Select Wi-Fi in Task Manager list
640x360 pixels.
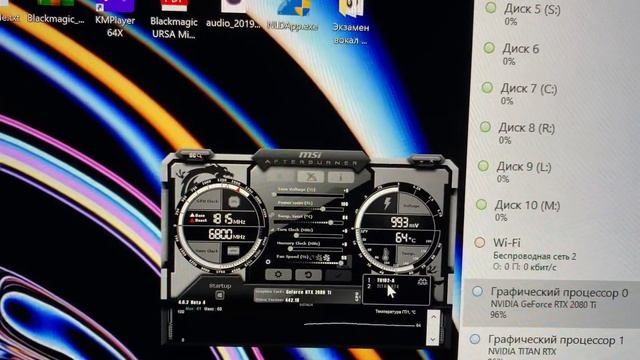tap(550, 254)
